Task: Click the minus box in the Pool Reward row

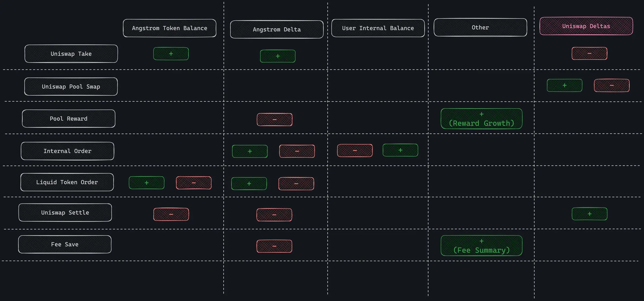Action: point(275,120)
